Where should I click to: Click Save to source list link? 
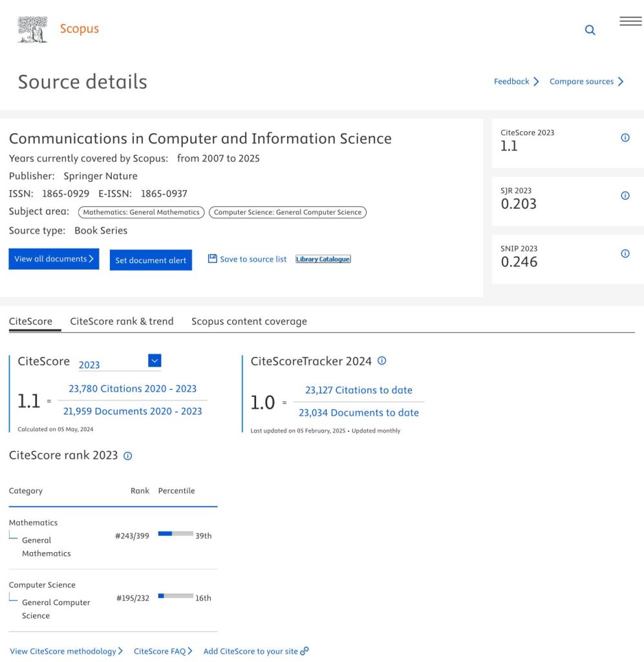[x=253, y=259]
